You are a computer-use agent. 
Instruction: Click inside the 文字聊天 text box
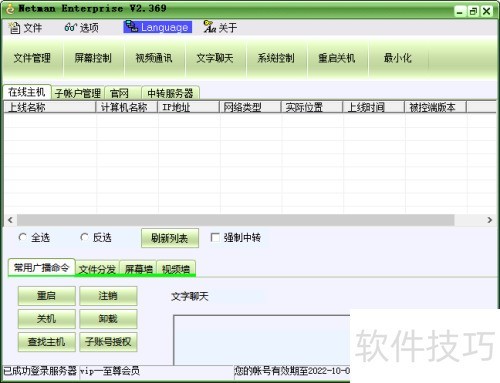262,340
